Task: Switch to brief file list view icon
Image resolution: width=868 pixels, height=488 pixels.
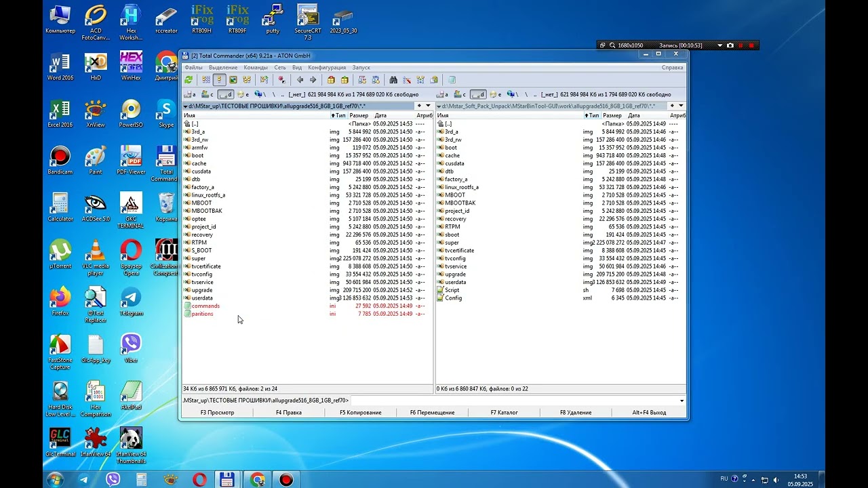Action: click(206, 80)
